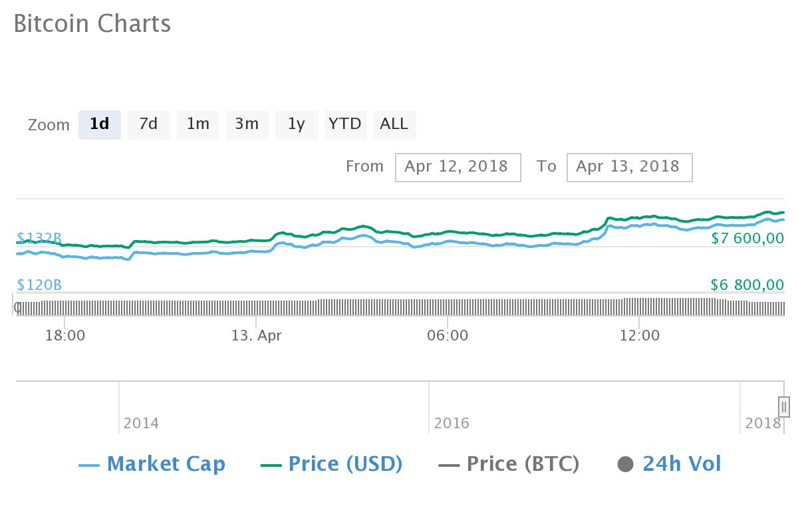This screenshot has height=532, width=798.
Task: Show ALL historical data
Action: point(394,124)
